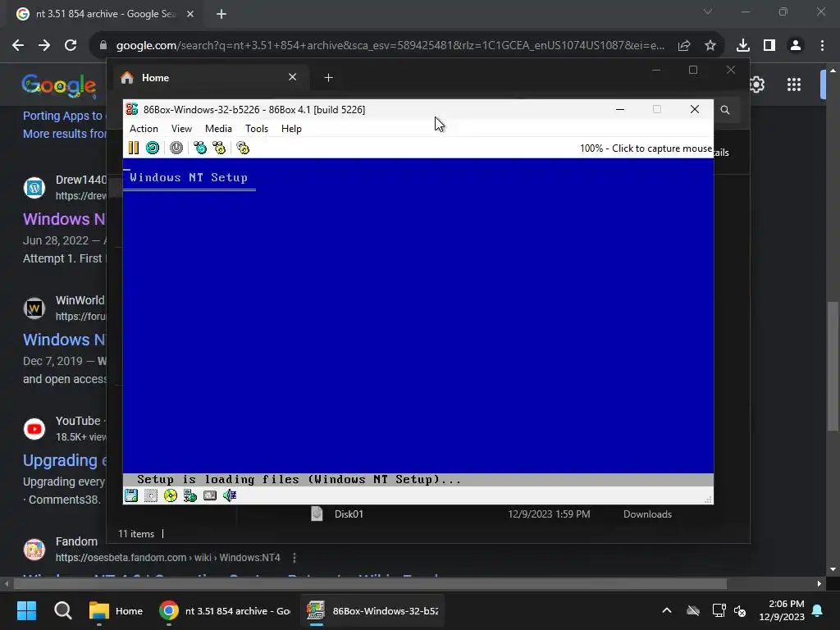
Task: Click the sound speaker status bar icon
Action: pos(230,495)
